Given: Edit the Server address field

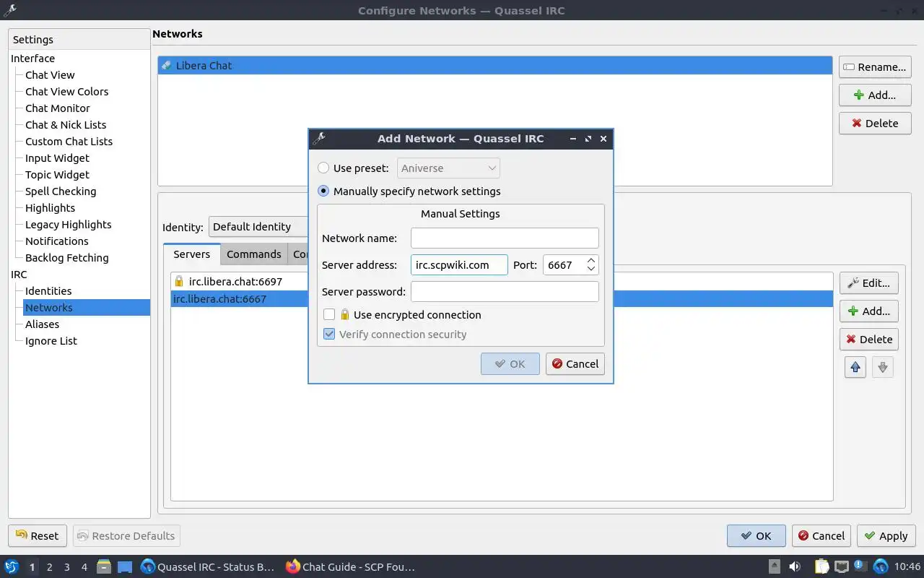Looking at the screenshot, I should (459, 265).
